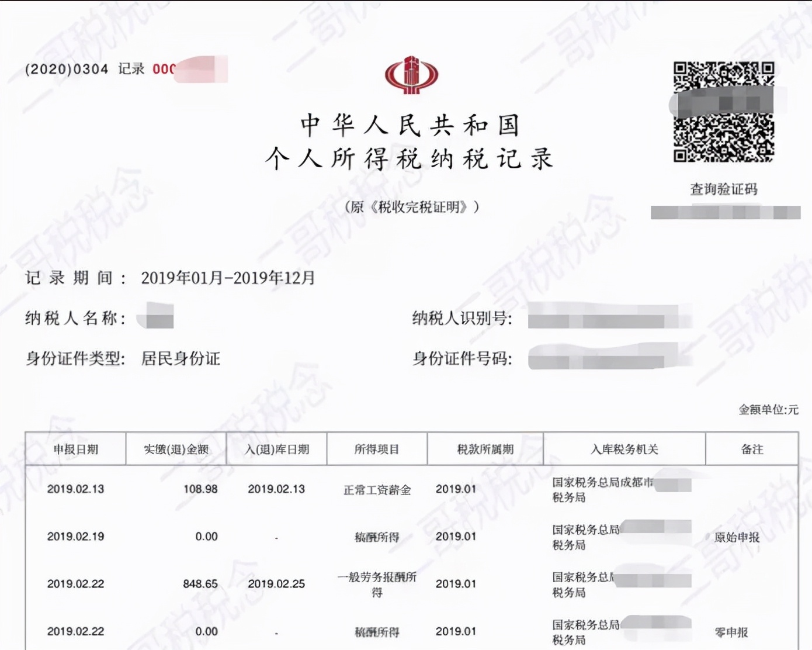
Task: Click the 正常工资薪金 income item
Action: coord(377,490)
